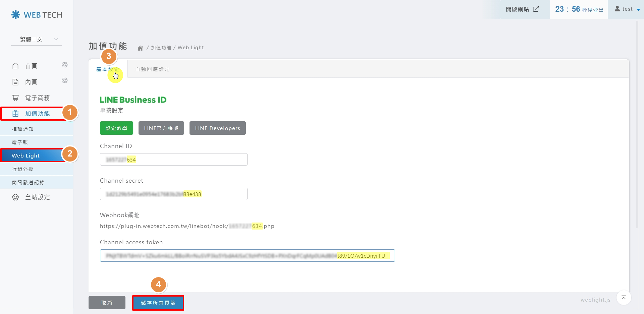Expand the language dropdown
Screen dimensions: 644x314
36,40
